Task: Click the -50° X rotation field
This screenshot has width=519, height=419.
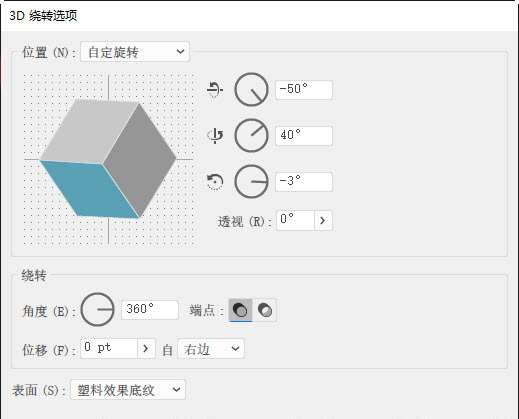Action: coord(304,90)
